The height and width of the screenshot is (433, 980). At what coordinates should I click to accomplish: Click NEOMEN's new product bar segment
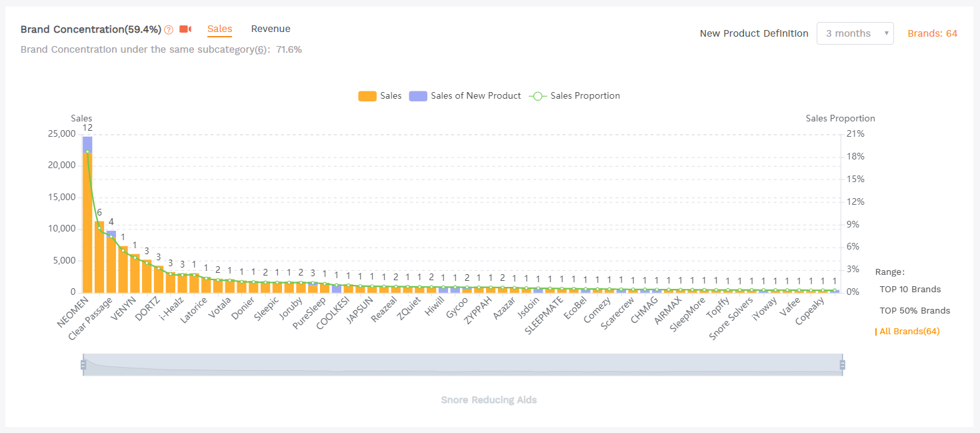coord(87,143)
